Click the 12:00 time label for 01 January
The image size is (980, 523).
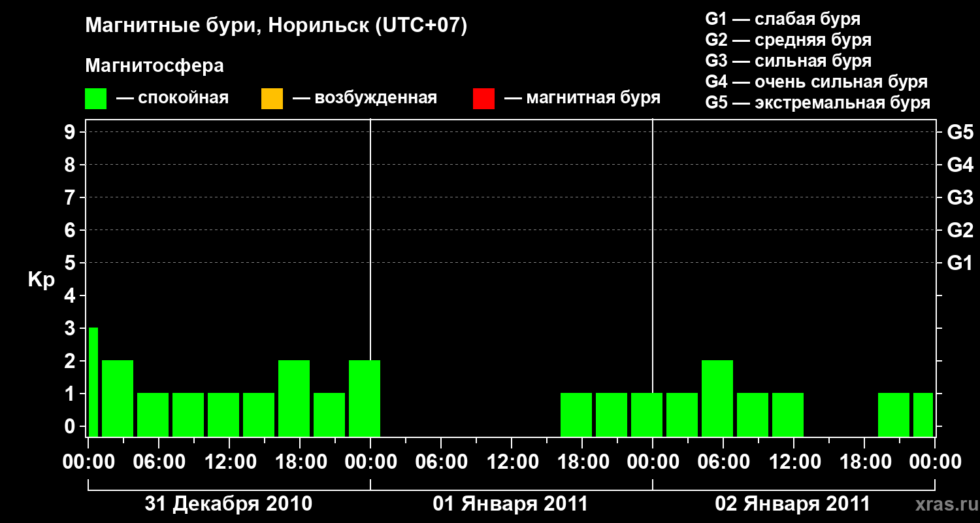point(512,462)
